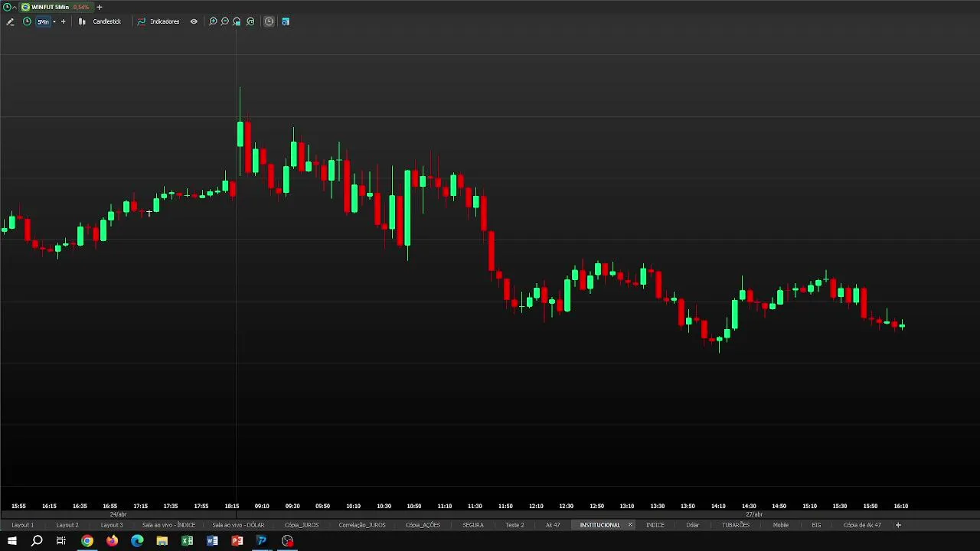Image resolution: width=980 pixels, height=551 pixels.
Task: Reset chart zoom
Action: coord(250,21)
